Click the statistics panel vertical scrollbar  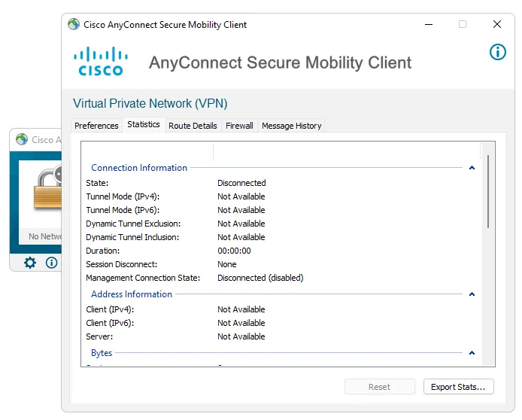(x=488, y=191)
